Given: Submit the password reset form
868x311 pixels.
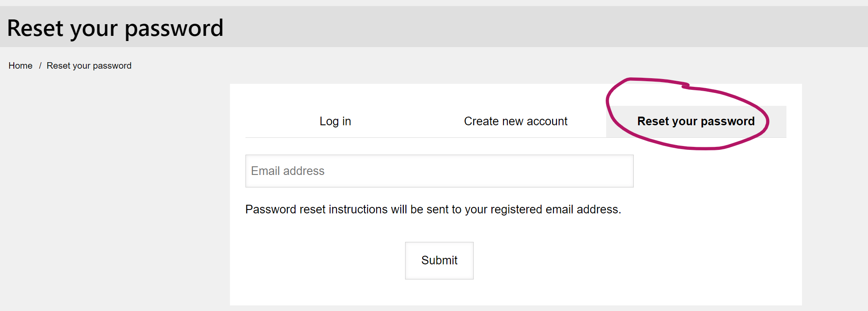Looking at the screenshot, I should tap(439, 260).
